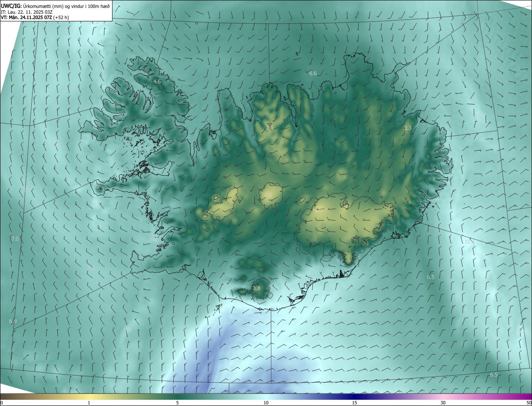
Task: Click the 9.3 value below the western peninsula
Action: [96, 204]
